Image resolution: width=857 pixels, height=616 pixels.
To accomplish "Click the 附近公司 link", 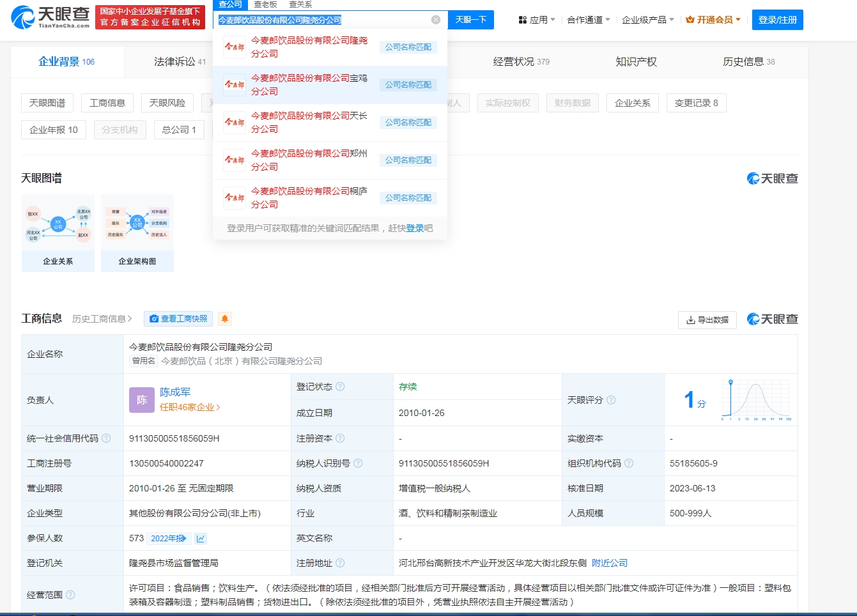I will tap(610, 563).
